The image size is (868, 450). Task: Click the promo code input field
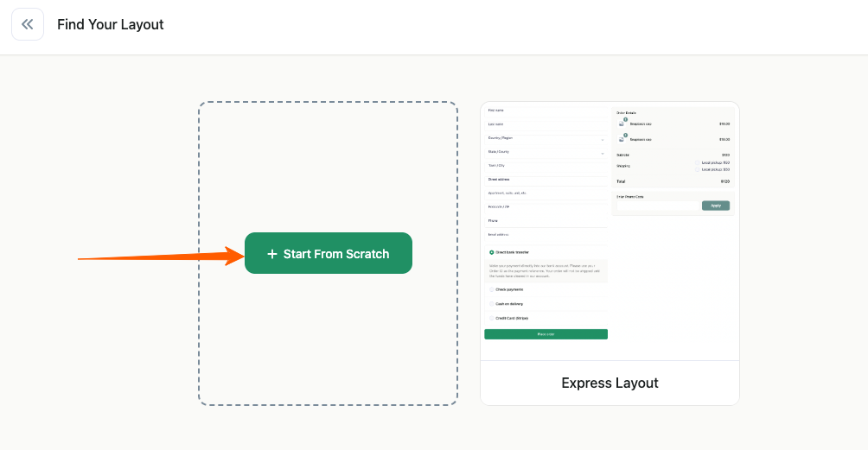[x=657, y=206]
